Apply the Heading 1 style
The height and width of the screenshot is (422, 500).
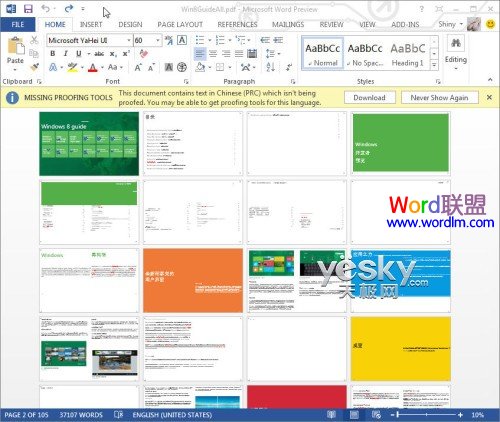[x=407, y=54]
